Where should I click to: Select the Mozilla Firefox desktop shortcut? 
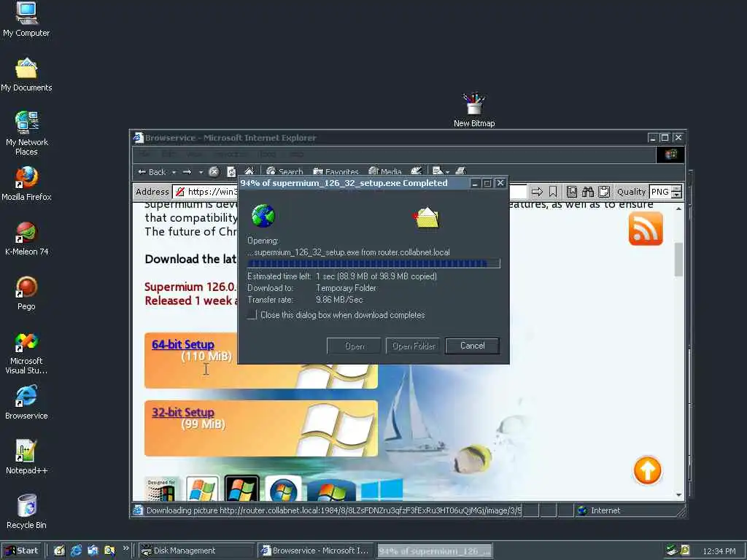pos(26,184)
